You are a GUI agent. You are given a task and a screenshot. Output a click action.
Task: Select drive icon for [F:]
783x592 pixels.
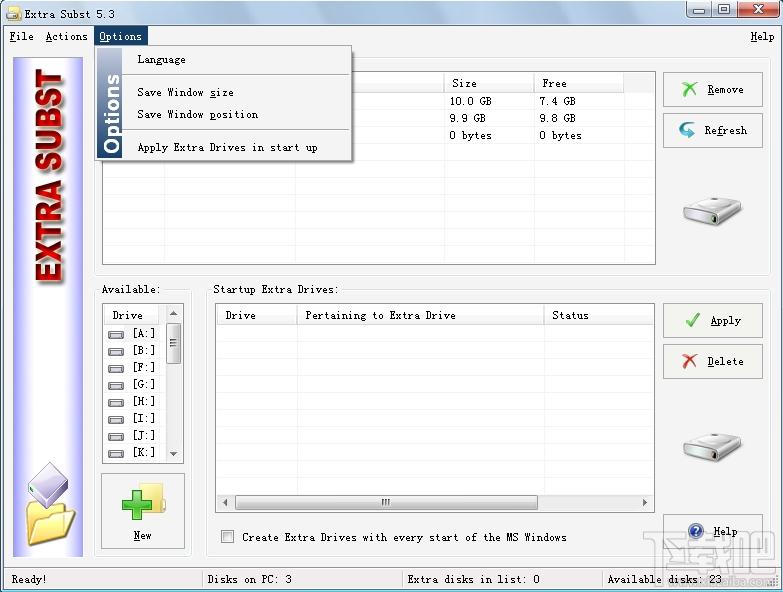116,368
